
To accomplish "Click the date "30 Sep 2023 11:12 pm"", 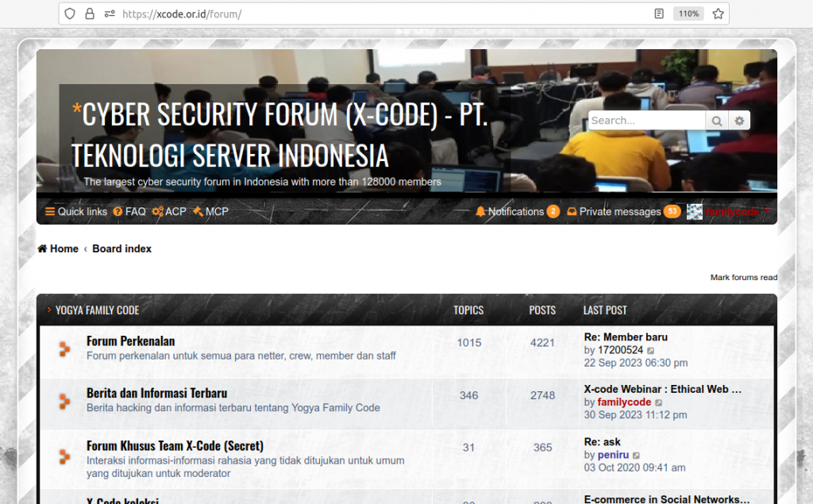I will (636, 415).
